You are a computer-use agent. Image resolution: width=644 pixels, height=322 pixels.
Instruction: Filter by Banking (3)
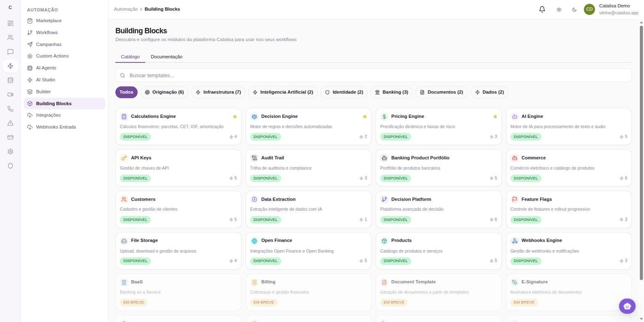[391, 92]
